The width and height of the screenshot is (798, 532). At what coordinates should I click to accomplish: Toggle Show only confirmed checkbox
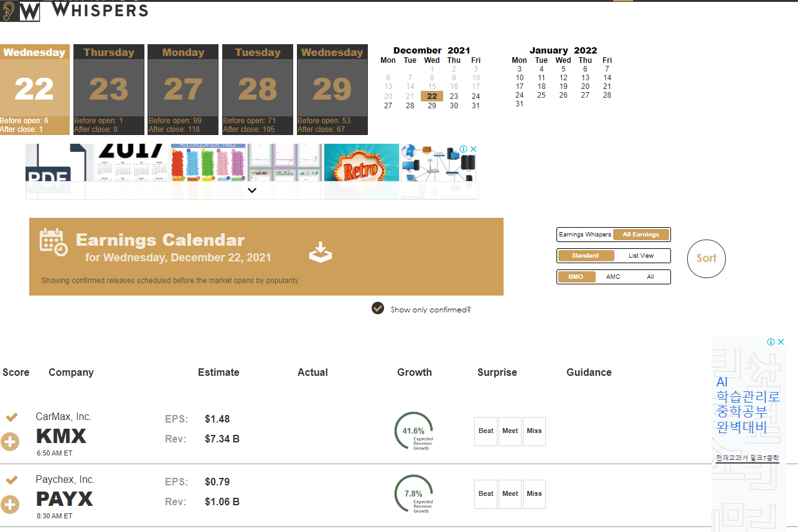coord(378,309)
